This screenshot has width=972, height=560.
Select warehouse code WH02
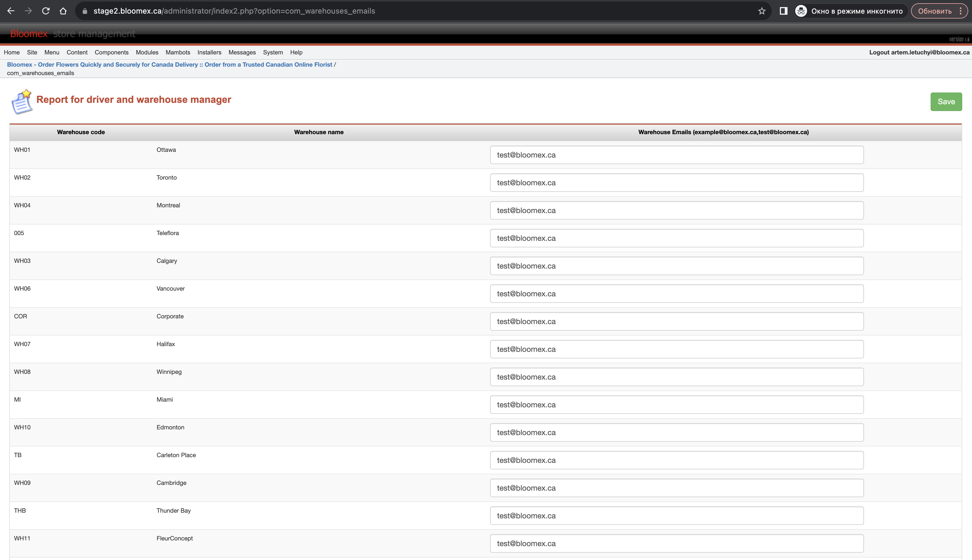pos(22,177)
